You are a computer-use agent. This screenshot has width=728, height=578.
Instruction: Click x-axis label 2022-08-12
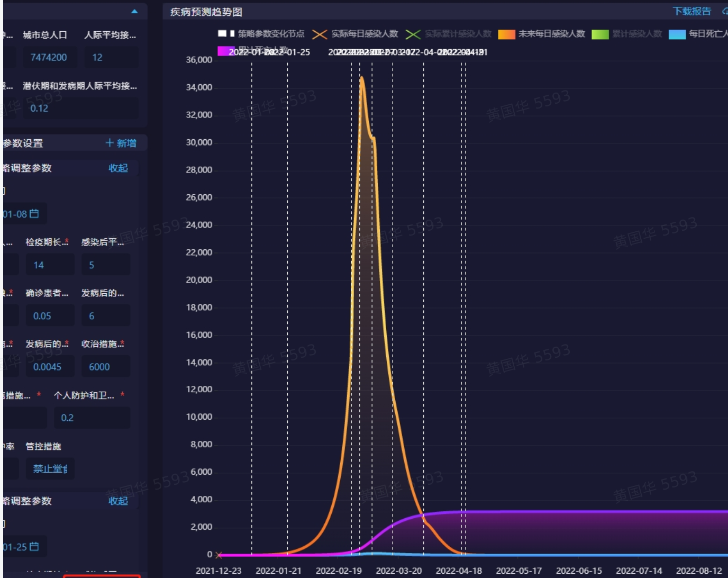pos(699,571)
